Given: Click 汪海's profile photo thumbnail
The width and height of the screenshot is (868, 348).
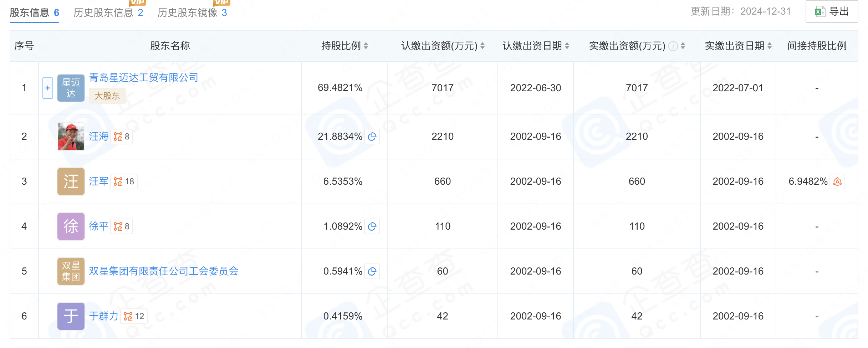Looking at the screenshot, I should click(x=71, y=137).
